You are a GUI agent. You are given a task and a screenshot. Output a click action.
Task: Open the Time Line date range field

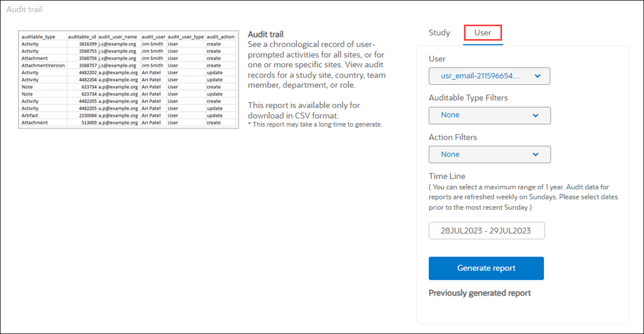(486, 231)
